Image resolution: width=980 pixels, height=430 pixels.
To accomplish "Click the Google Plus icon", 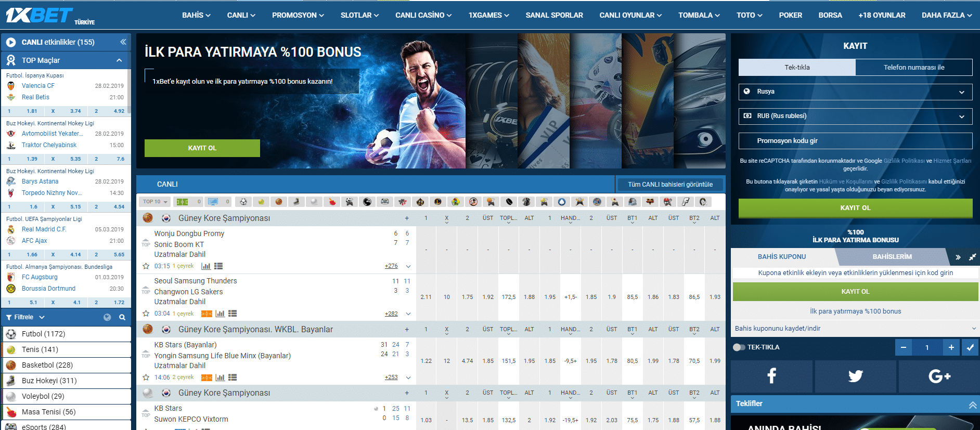I will click(939, 376).
